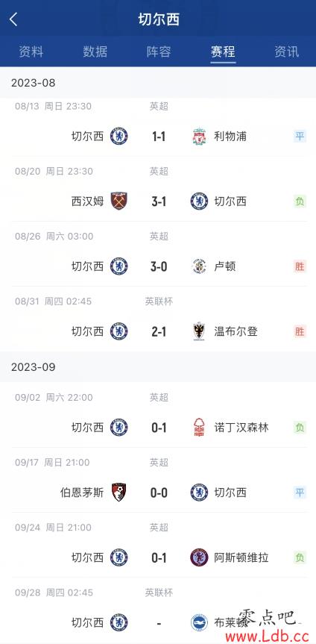The image size is (316, 644).
Task: Click the 2023-09 month header
Action: pos(34,366)
